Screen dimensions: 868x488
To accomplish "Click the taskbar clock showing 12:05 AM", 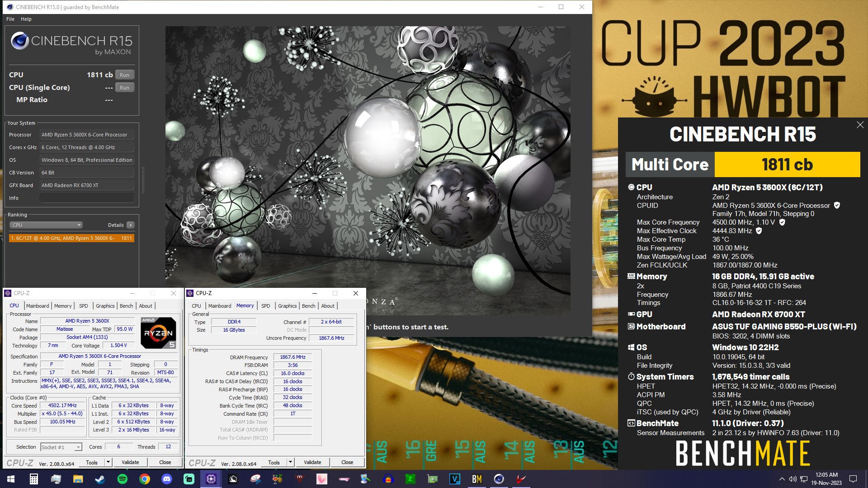I will (x=826, y=479).
